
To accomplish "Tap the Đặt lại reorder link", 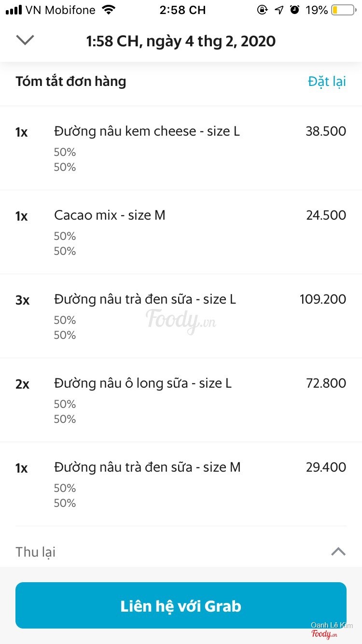I will pyautogui.click(x=327, y=82).
